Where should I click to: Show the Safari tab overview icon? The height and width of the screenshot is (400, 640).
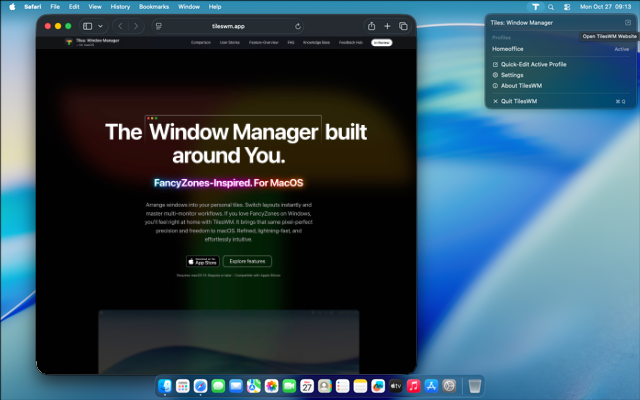(x=403, y=26)
